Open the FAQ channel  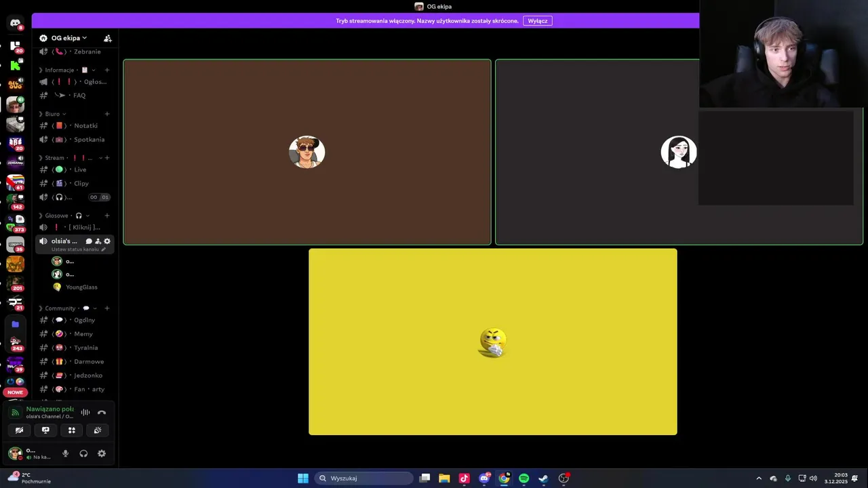[75, 96]
